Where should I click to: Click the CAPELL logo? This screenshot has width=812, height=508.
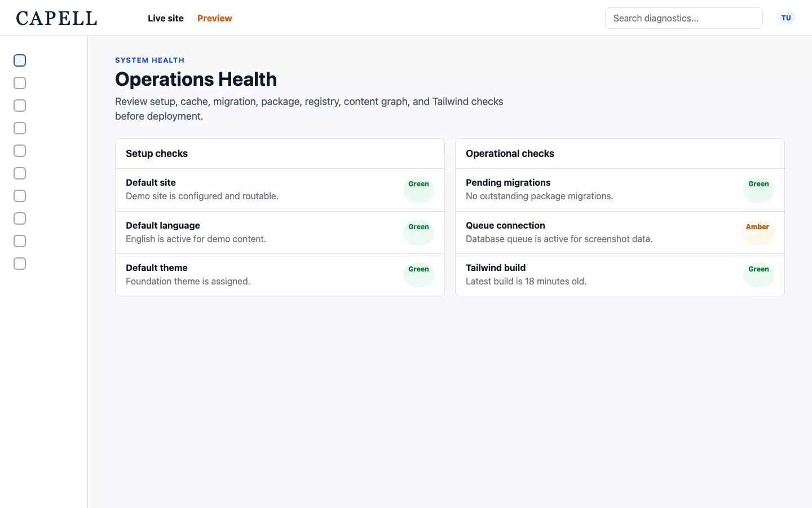56,18
